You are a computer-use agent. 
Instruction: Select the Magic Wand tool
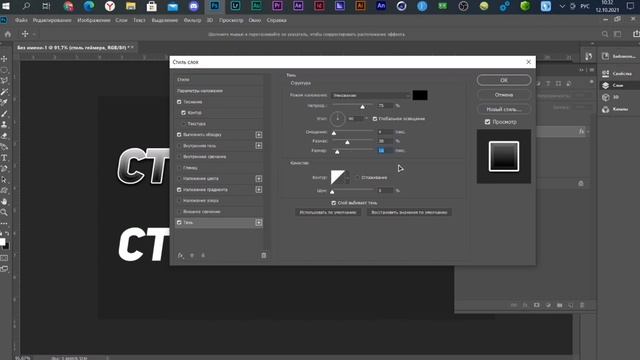coord(4,92)
